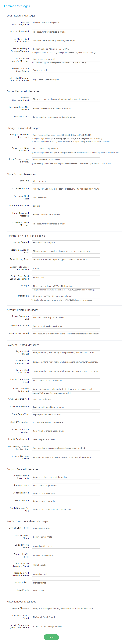Click the Coupon Expired message field
The height and width of the screenshot is (644, 122).
[x=66, y=493]
